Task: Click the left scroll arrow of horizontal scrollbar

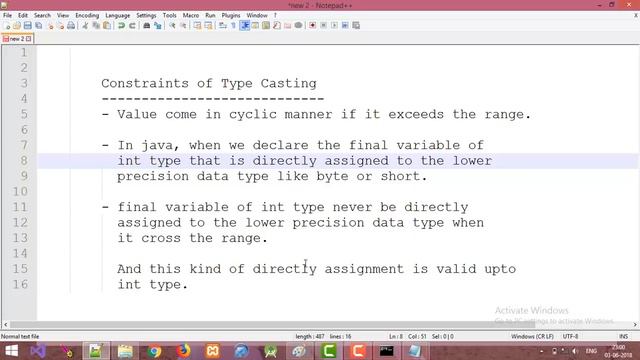Action: (5, 324)
